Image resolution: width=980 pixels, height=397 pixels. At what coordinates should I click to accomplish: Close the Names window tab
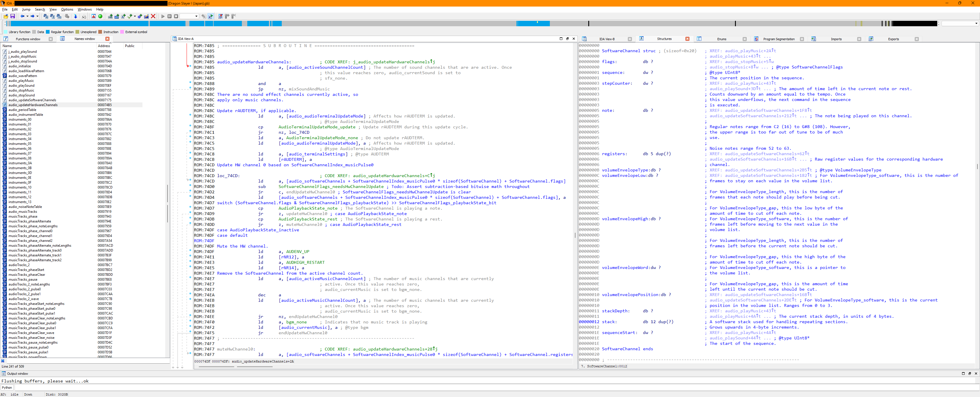pos(107,39)
